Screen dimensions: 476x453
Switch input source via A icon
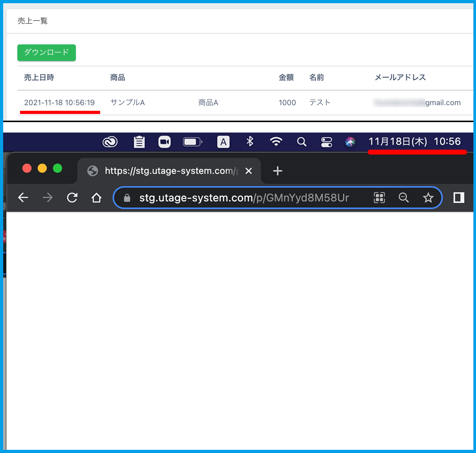223,142
